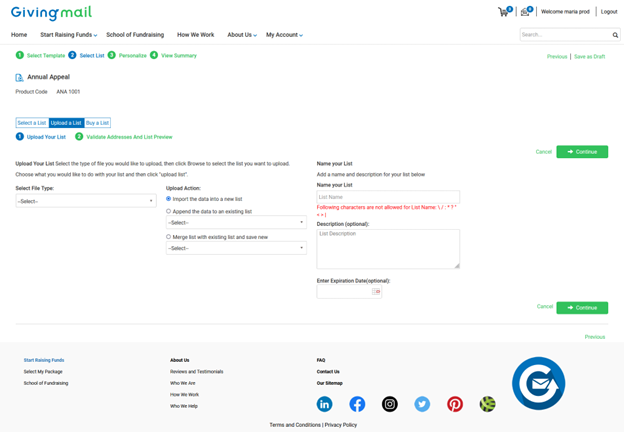Open the Instagram social icon
This screenshot has height=432, width=624.
click(390, 404)
